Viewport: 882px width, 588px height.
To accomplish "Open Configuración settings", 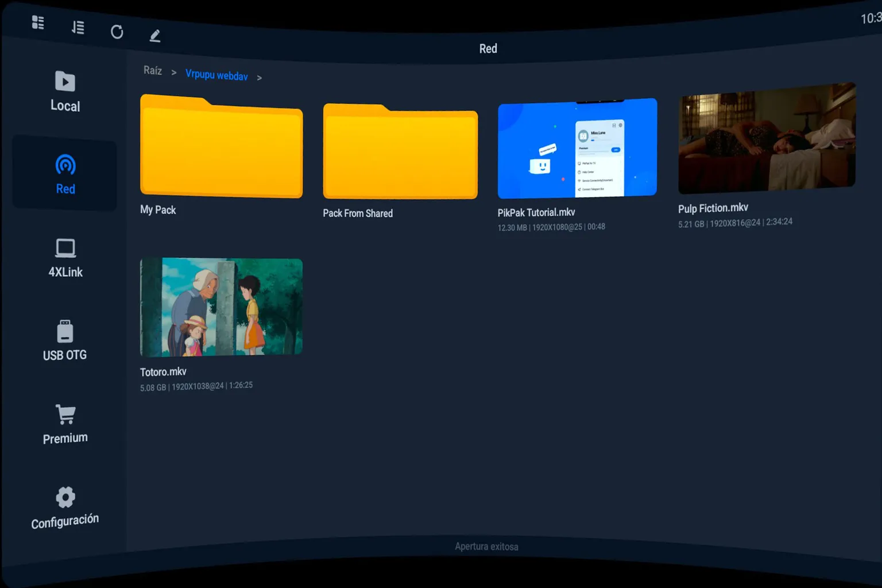I will pyautogui.click(x=65, y=508).
